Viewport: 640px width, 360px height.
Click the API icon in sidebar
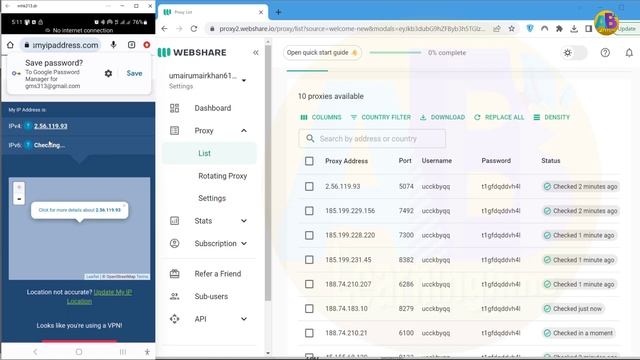click(x=174, y=319)
